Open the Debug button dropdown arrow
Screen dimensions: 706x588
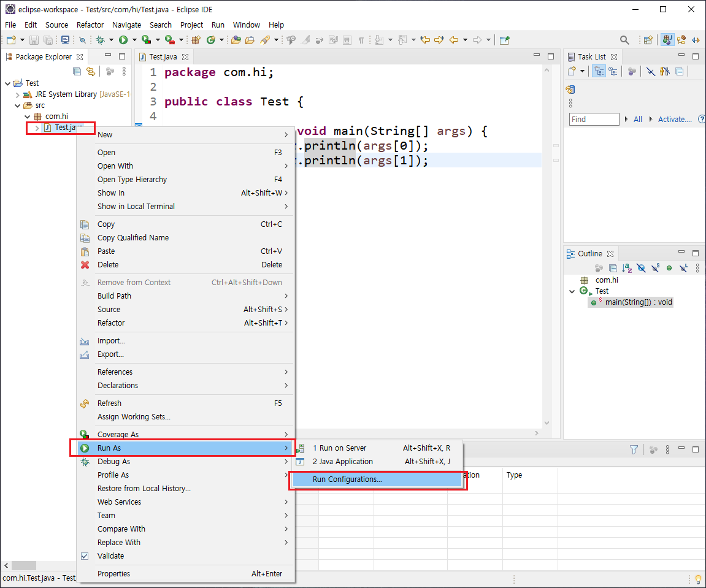pos(111,40)
